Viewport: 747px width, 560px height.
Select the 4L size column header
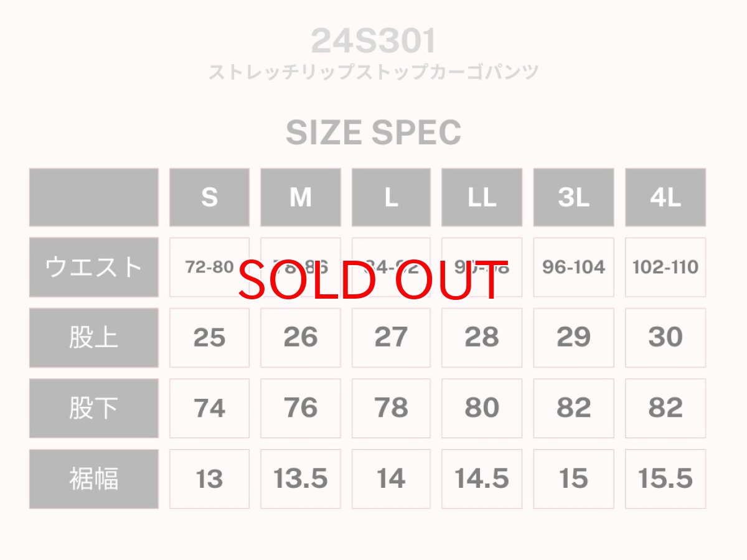point(665,197)
